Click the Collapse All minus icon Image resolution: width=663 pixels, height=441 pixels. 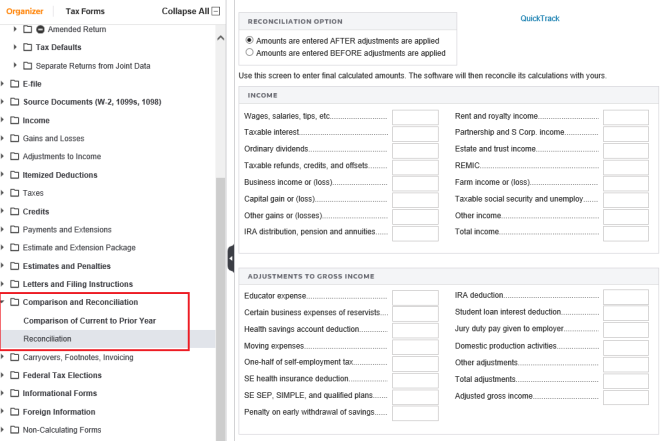point(216,11)
